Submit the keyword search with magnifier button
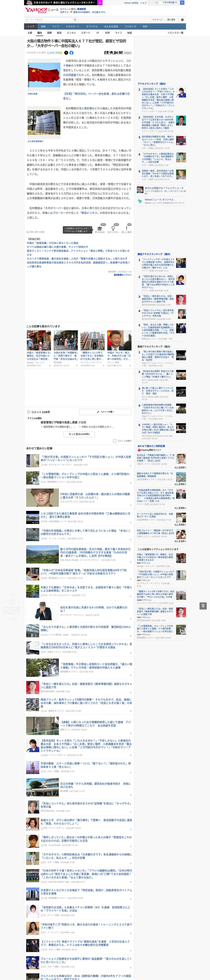Viewport: 210px width, 980px height. click(75, 19)
